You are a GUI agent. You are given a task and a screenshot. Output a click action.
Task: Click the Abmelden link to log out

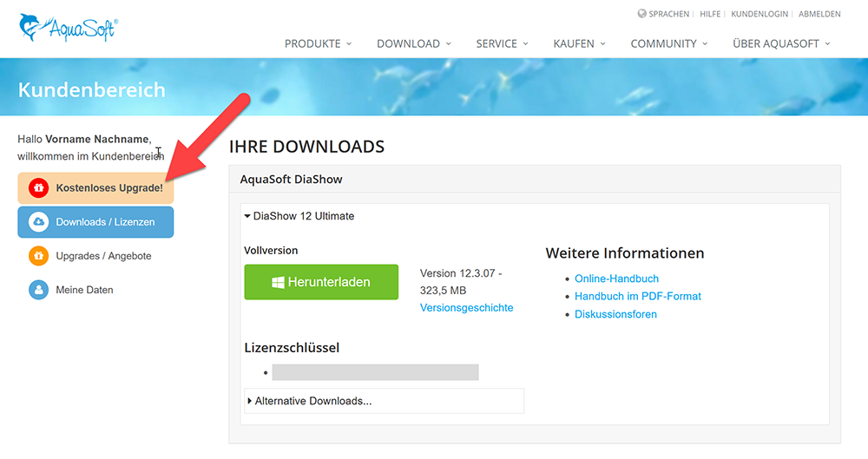click(819, 14)
